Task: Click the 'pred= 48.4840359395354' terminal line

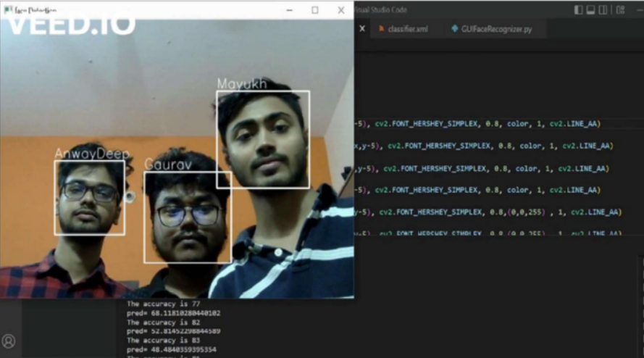Action: [x=172, y=350]
